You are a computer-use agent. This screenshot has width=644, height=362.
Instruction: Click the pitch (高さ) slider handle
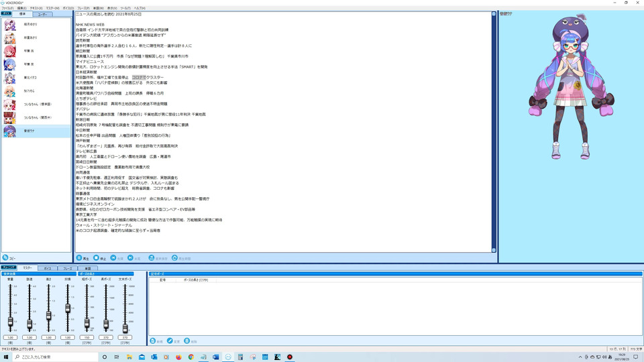(48, 316)
